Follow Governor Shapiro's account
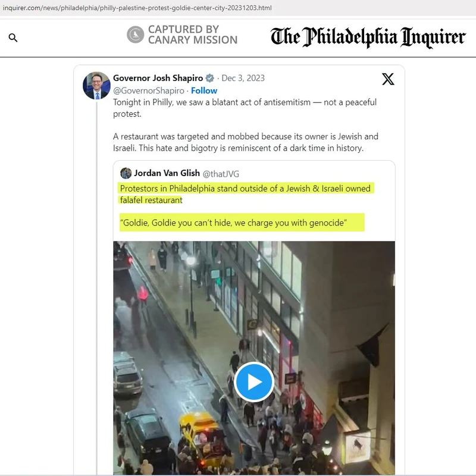This screenshot has height=476, width=476. point(204,90)
